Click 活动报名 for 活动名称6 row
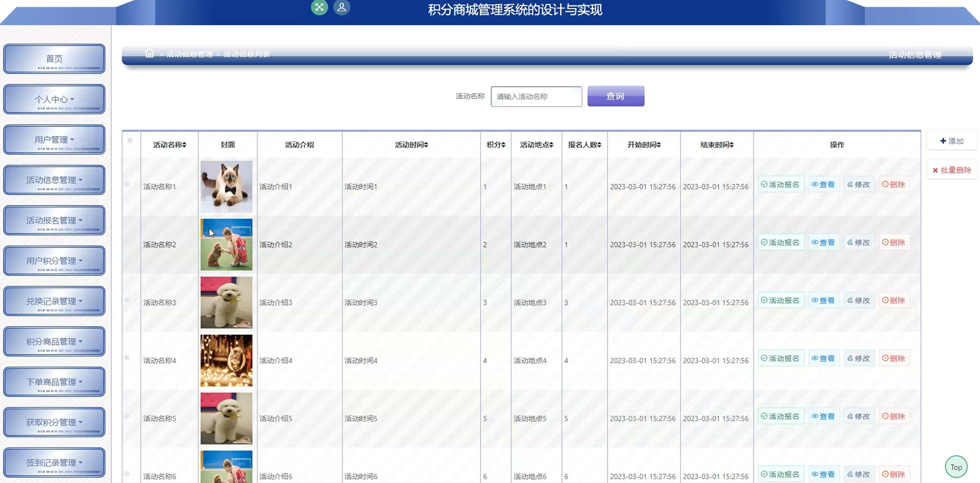Image resolution: width=980 pixels, height=483 pixels. pos(781,474)
